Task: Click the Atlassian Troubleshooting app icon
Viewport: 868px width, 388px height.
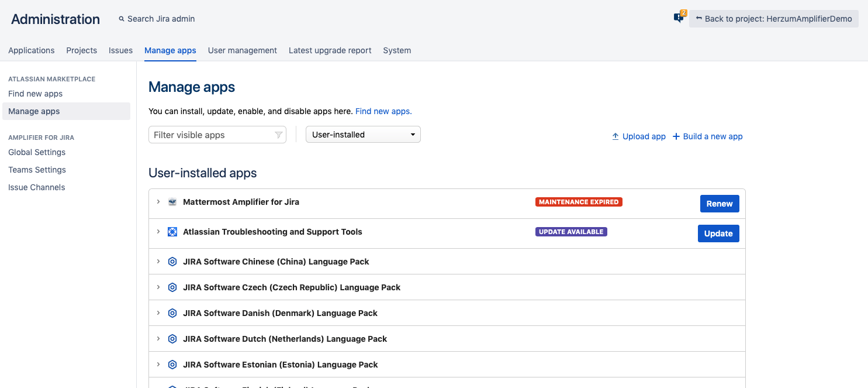Action: point(172,232)
